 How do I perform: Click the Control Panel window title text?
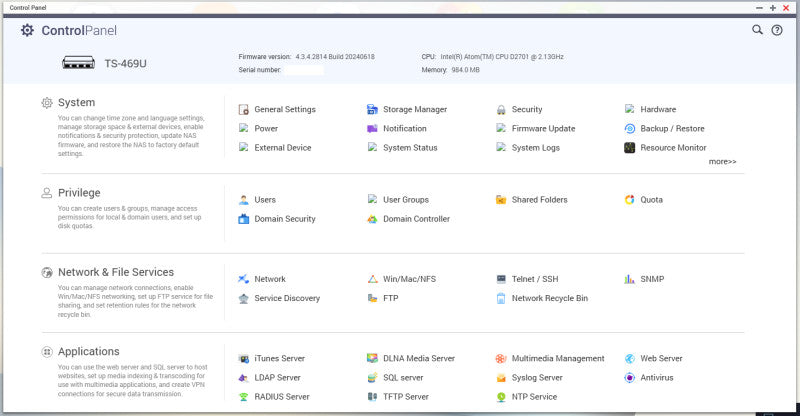[28, 8]
